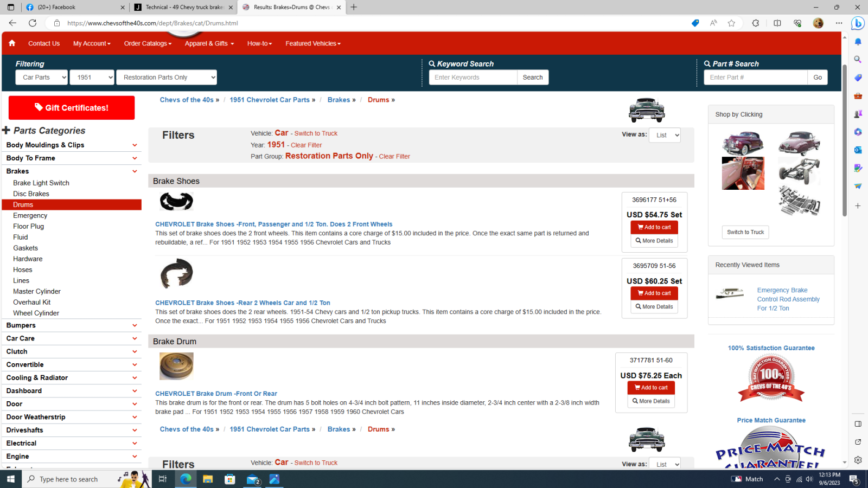Screen dimensions: 868x488
Task: Click the Bing sidebar icon
Action: [858, 23]
